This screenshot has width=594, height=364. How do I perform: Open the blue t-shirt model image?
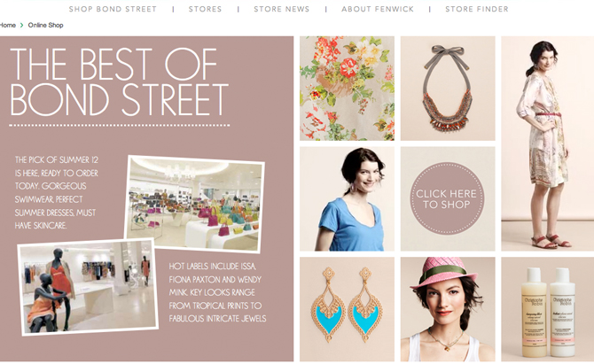point(347,199)
